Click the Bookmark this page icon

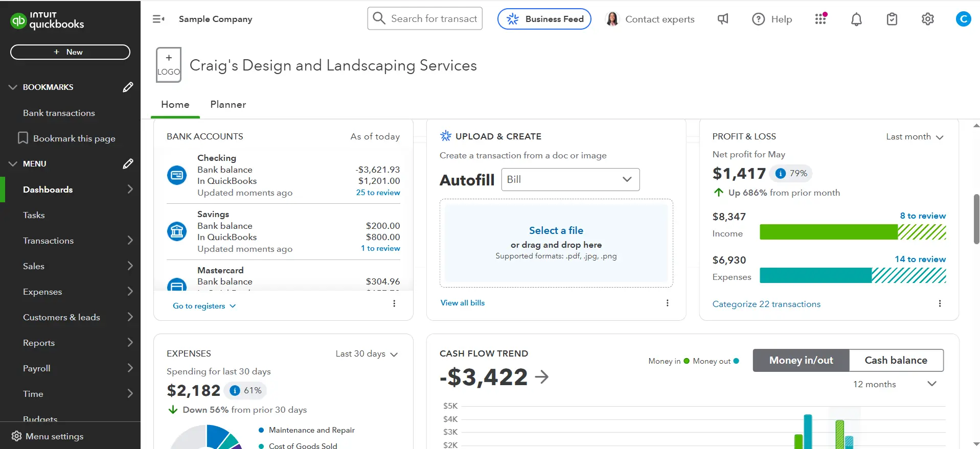[x=23, y=138]
